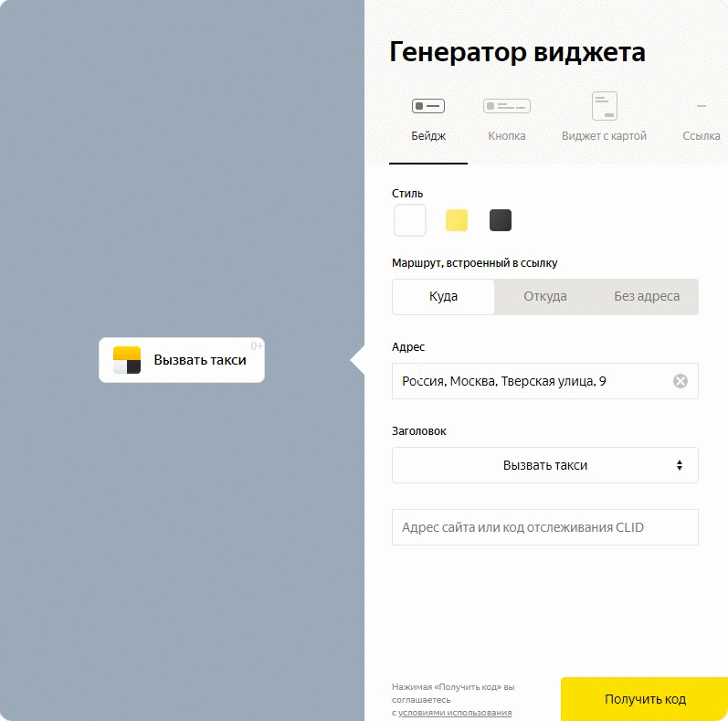
Task: Switch to the Ссылка tab label
Action: 702,135
